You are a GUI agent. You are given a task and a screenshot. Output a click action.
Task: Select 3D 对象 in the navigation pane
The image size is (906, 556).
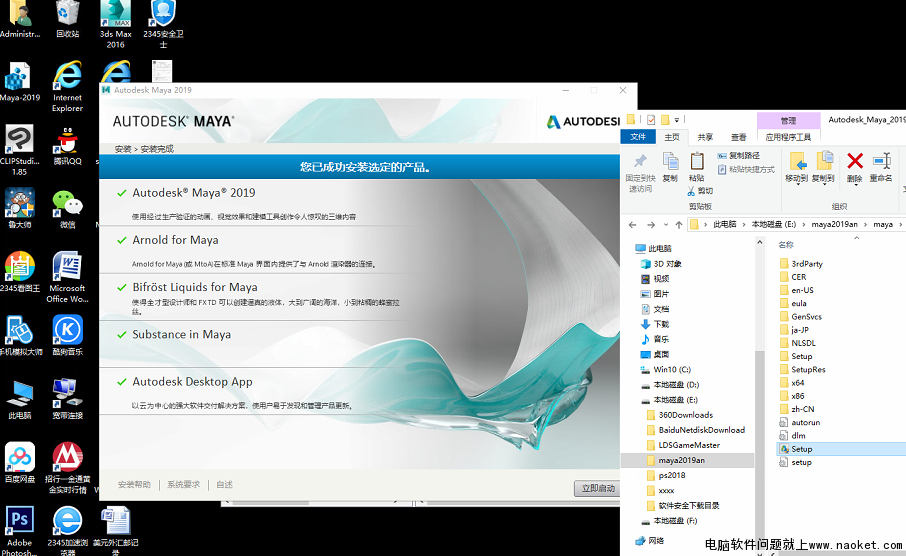pos(667,264)
